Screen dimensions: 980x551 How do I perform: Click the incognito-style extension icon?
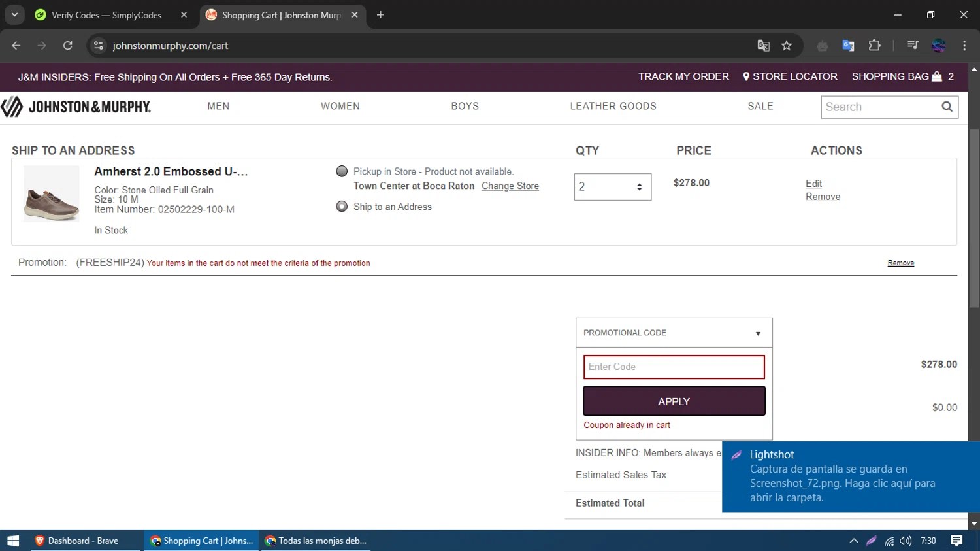click(x=823, y=46)
